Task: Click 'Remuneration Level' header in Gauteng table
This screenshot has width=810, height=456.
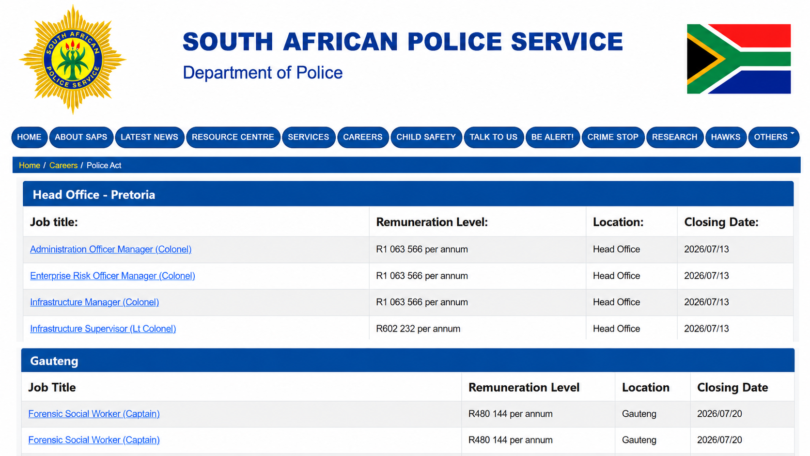Action: coord(524,387)
